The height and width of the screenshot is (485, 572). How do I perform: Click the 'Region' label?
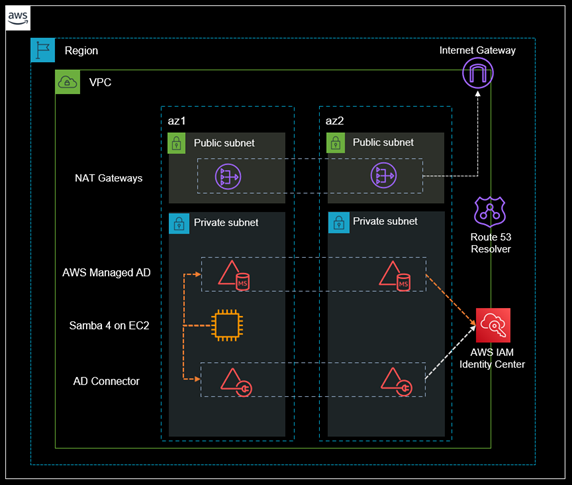pyautogui.click(x=81, y=51)
